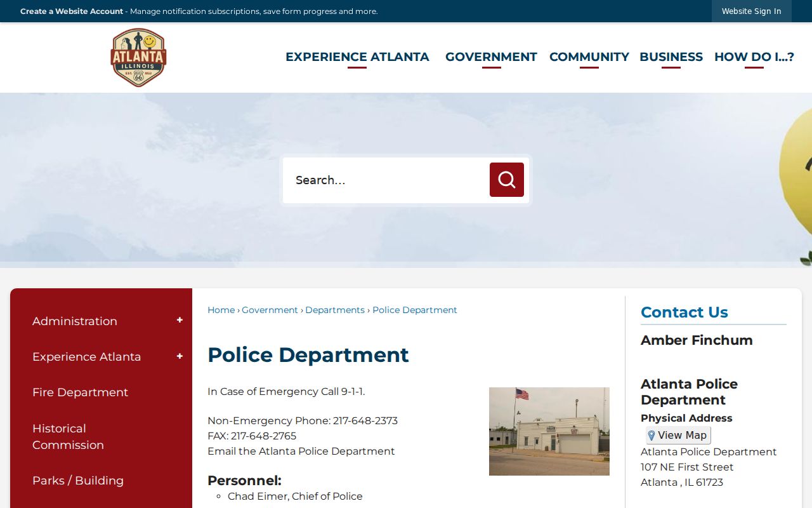Viewport: 812px width, 508px height.
Task: Open the Community top menu
Action: pyautogui.click(x=589, y=57)
